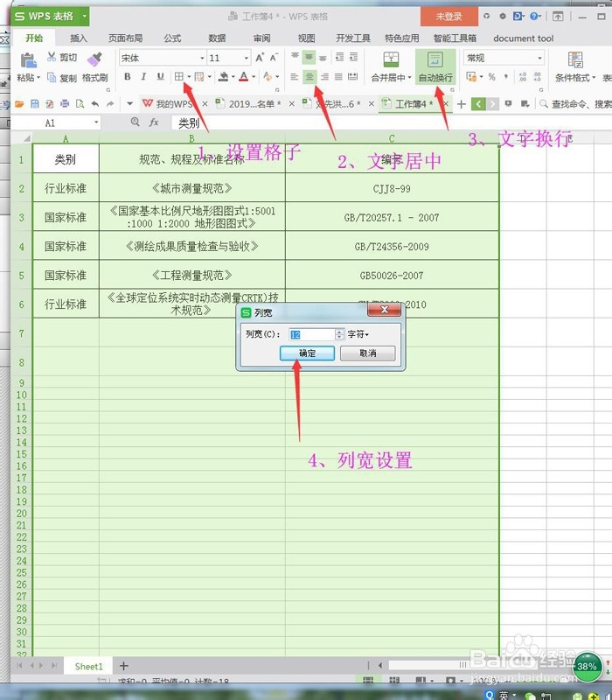The width and height of the screenshot is (612, 700).
Task: Click 取消 in column width dialog
Action: pyautogui.click(x=367, y=353)
